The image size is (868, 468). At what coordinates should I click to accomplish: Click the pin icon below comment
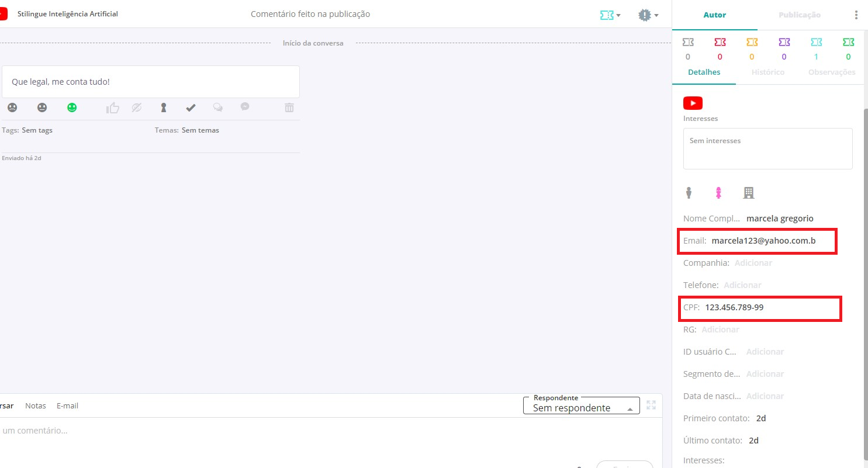point(164,108)
